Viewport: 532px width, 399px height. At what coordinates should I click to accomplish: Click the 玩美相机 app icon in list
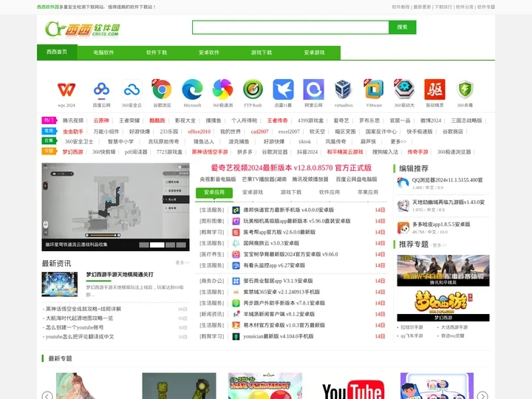tap(236, 221)
